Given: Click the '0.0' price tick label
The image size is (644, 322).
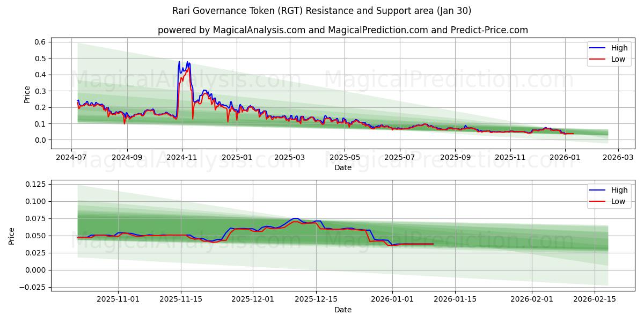Looking at the screenshot, I should click(41, 140).
